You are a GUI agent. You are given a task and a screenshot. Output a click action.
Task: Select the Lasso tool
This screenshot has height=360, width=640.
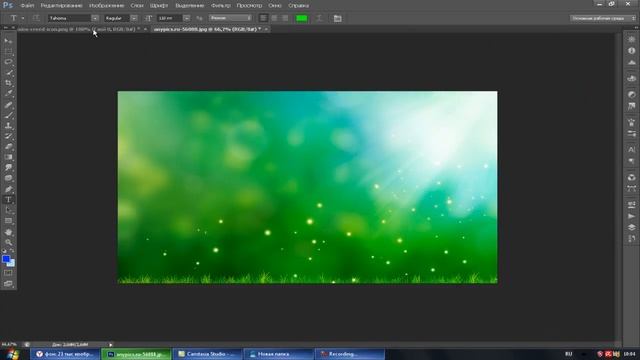click(x=9, y=62)
